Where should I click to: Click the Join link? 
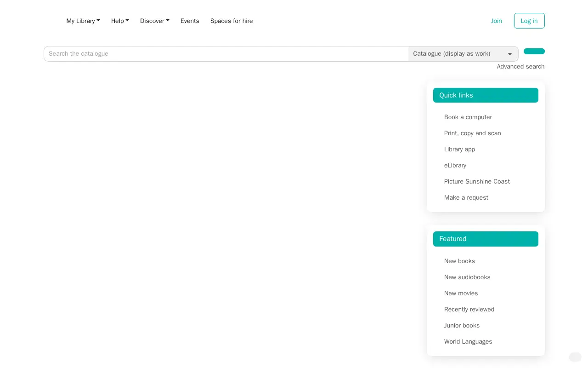(x=496, y=21)
